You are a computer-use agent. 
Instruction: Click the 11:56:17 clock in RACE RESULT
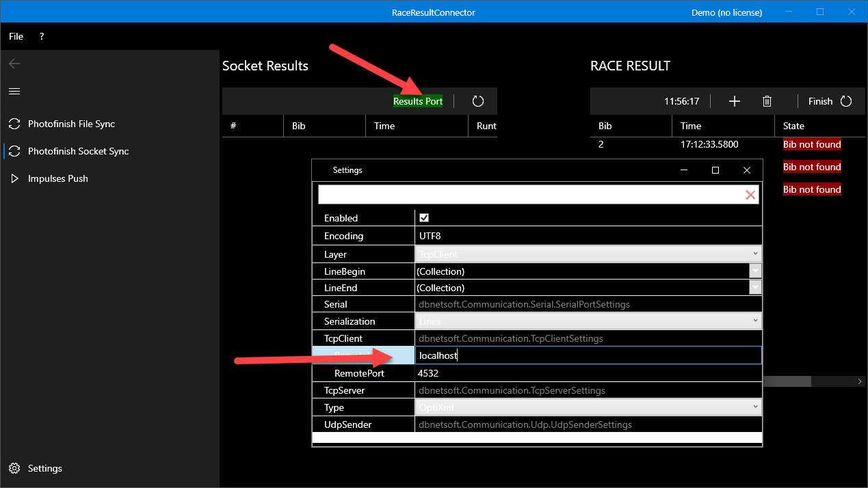(682, 101)
